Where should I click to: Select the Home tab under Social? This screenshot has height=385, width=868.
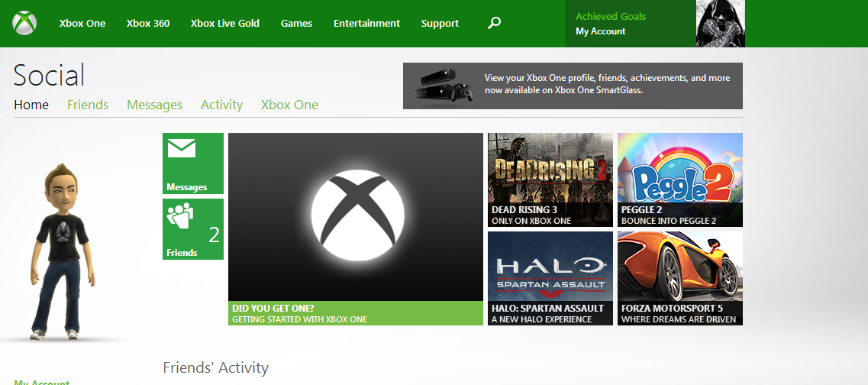(31, 105)
